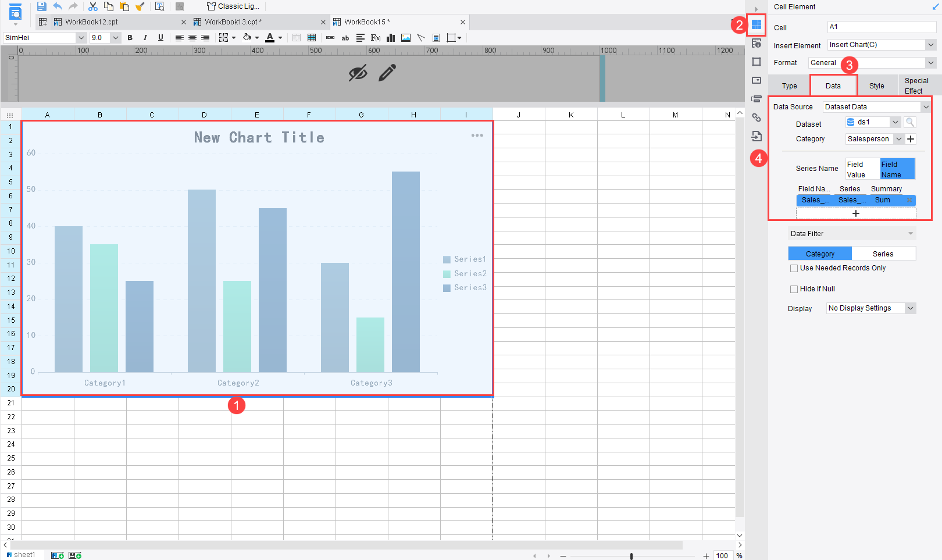The width and height of the screenshot is (942, 560).
Task: Open the font name SimHei dropdown
Action: (x=81, y=38)
